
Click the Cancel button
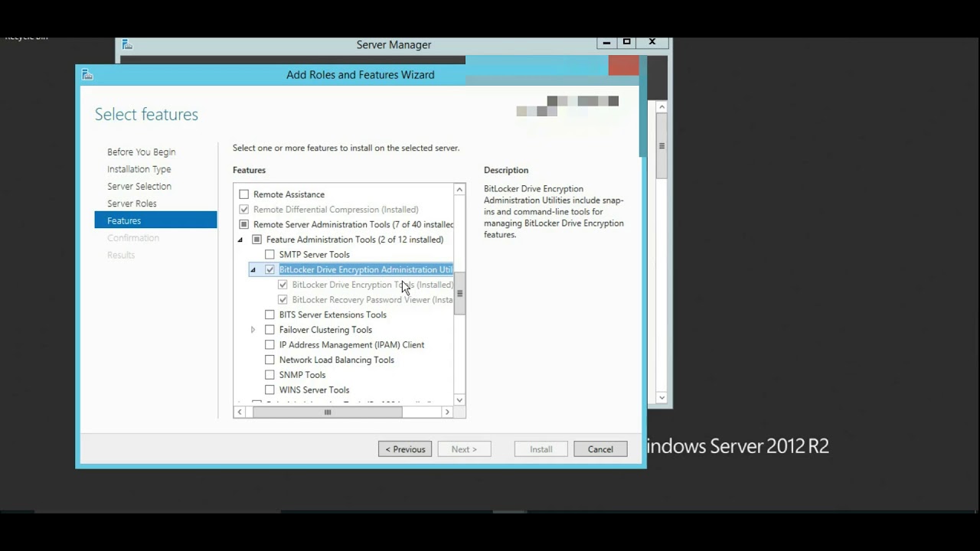pos(600,449)
